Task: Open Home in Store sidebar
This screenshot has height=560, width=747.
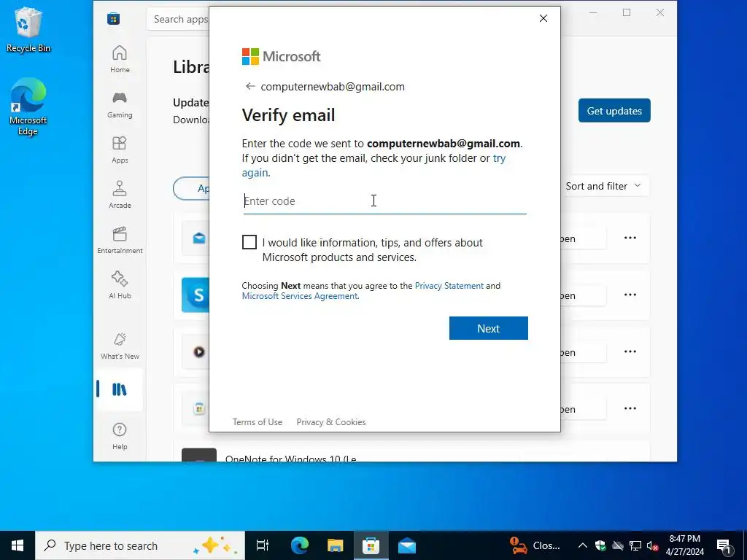Action: click(x=120, y=59)
